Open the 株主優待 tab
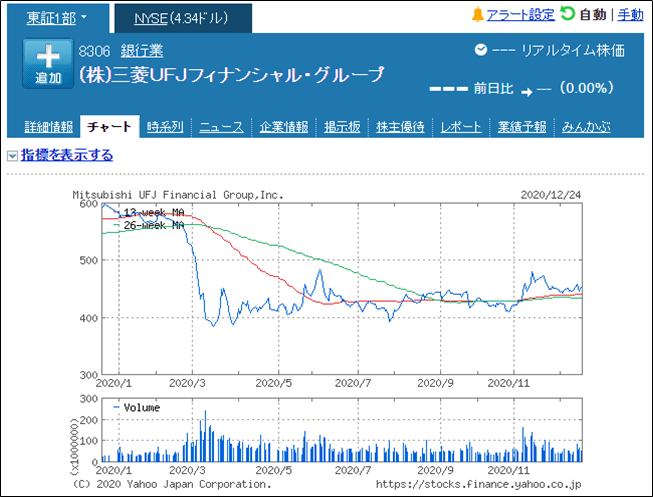 [x=400, y=127]
